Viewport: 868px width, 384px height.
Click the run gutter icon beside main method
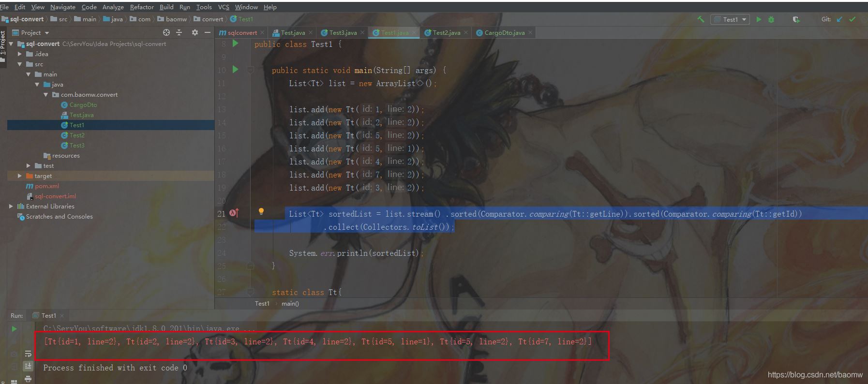click(x=235, y=70)
